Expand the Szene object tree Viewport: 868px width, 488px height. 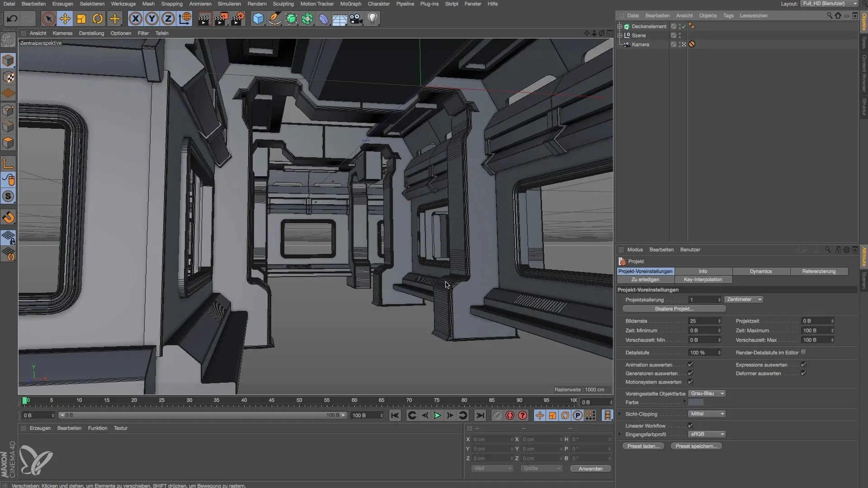(620, 35)
